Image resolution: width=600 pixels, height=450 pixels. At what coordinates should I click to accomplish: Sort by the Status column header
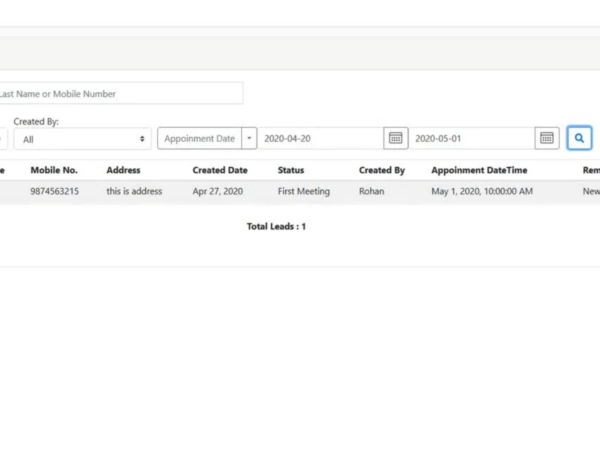tap(291, 170)
